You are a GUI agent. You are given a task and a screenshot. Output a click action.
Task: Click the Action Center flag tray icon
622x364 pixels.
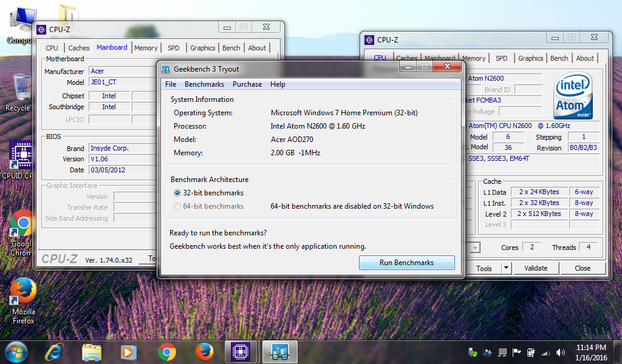(516, 352)
